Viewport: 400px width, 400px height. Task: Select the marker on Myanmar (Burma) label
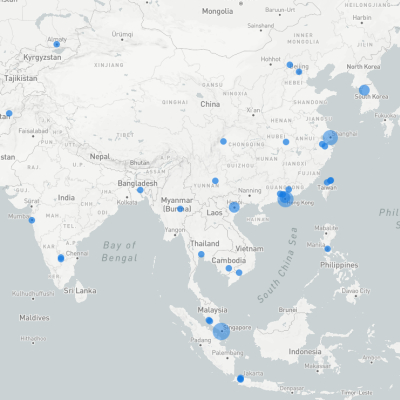tap(180, 209)
